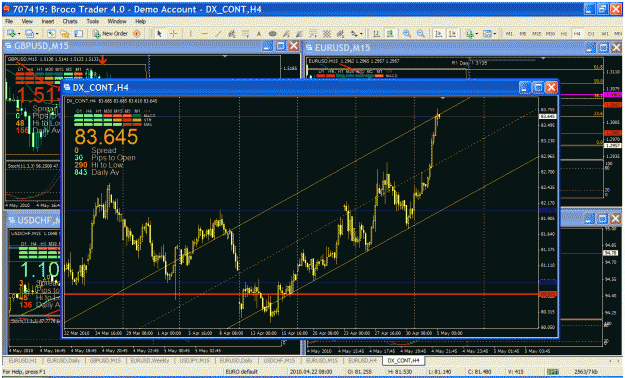Image resolution: width=625 pixels, height=378 pixels.
Task: Click the connection status bars icon
Action: coord(553,372)
